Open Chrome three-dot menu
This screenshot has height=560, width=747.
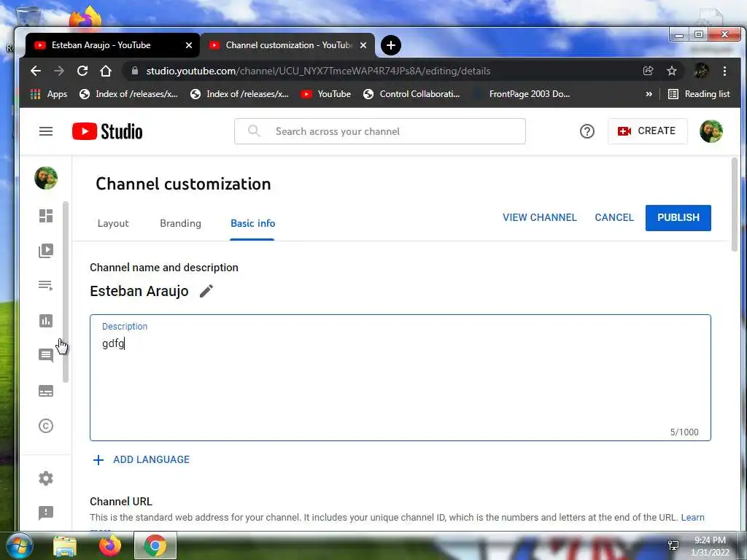coord(724,71)
